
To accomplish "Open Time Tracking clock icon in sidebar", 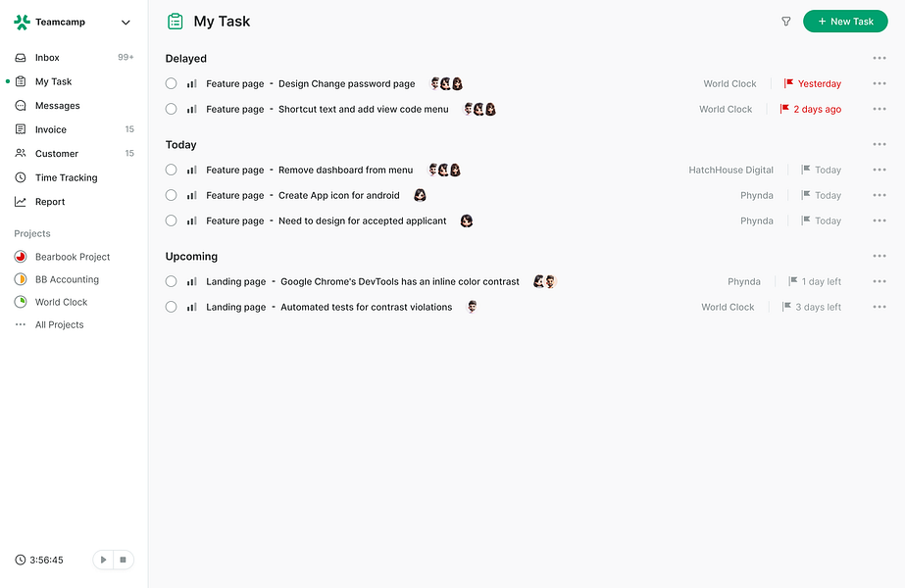I will point(21,177).
